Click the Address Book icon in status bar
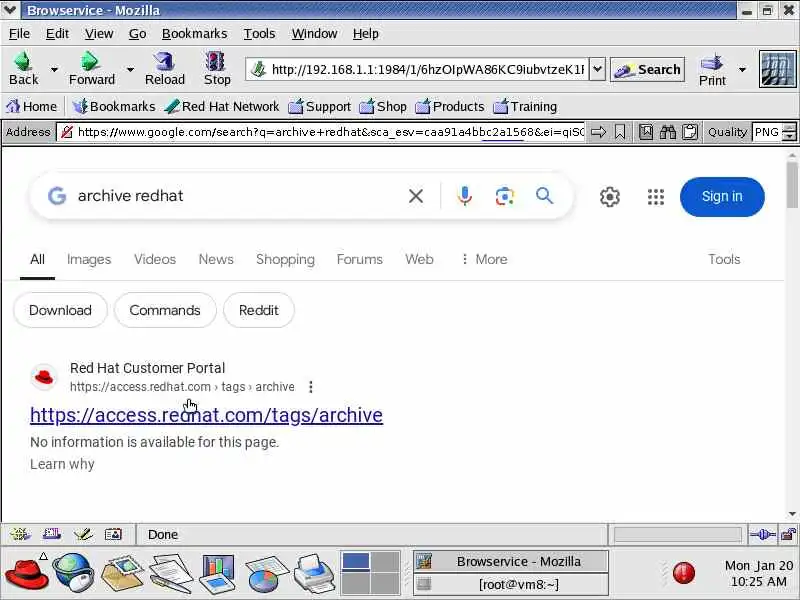 click(x=113, y=534)
